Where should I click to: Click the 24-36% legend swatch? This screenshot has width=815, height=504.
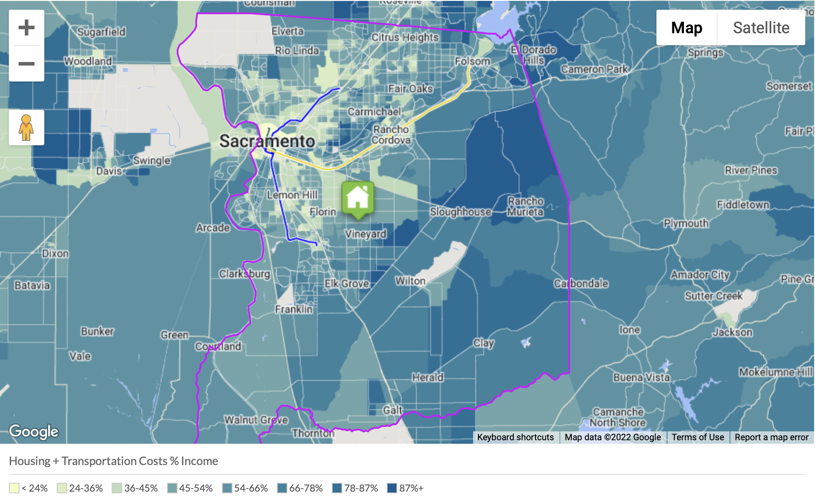[x=62, y=488]
